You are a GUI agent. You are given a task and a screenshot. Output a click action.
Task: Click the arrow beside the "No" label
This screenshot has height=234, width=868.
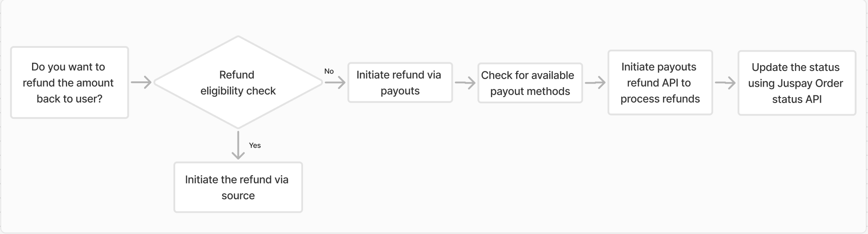tap(335, 82)
